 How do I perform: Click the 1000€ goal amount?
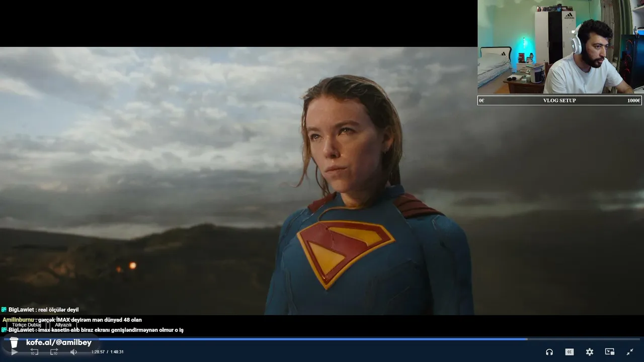633,101
